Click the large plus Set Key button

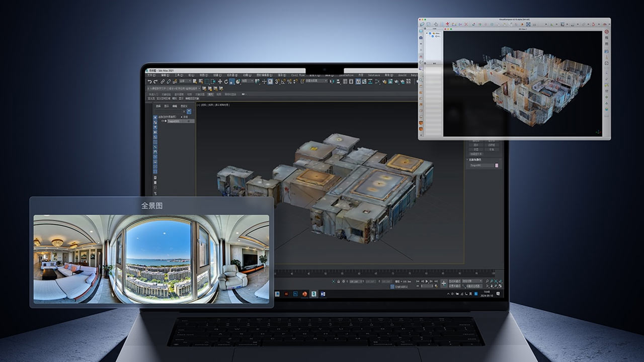click(443, 284)
